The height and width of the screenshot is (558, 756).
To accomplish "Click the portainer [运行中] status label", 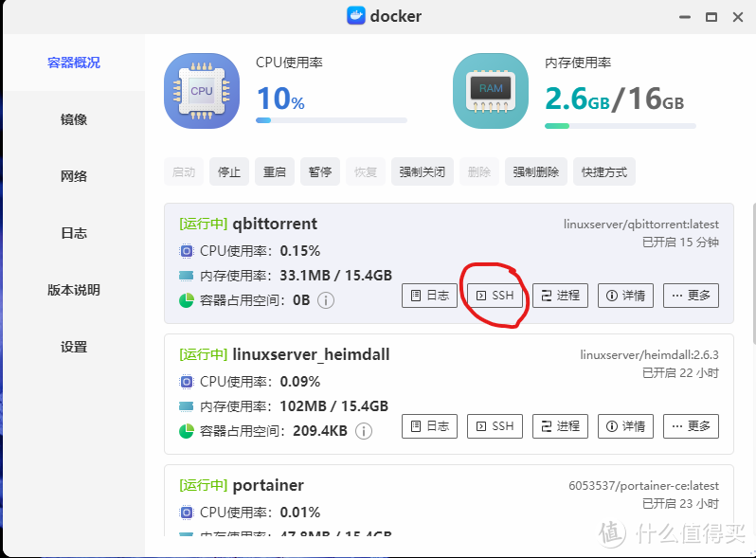I will (203, 485).
